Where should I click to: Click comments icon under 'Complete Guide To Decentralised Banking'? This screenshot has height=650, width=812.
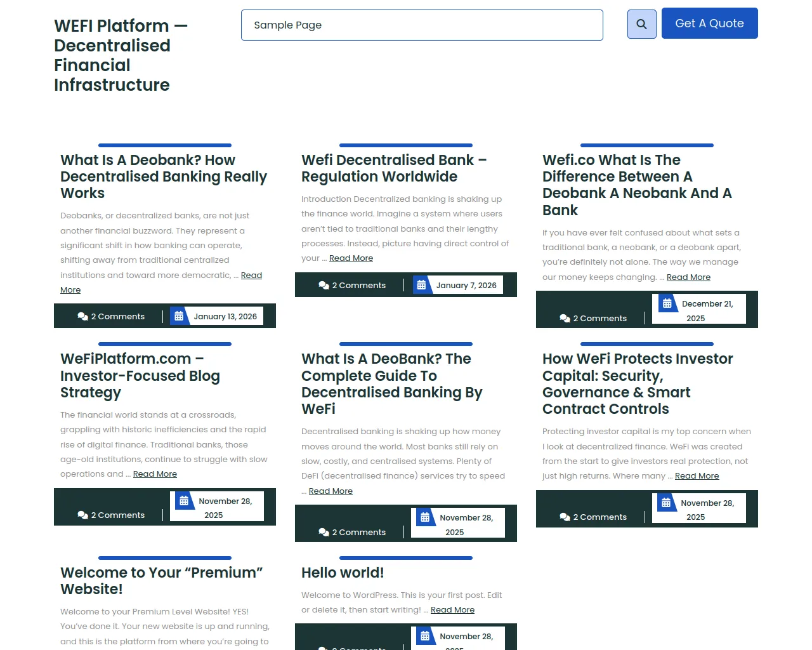coord(324,532)
